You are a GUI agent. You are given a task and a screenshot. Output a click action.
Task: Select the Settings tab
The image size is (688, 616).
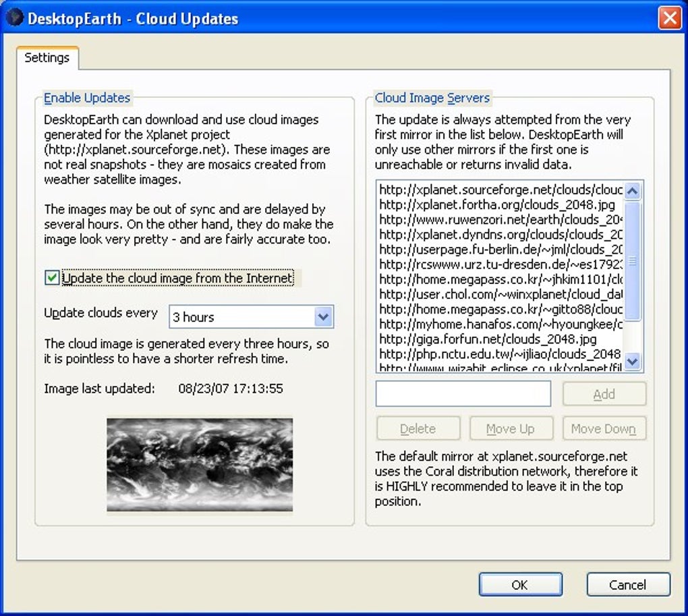coord(47,58)
